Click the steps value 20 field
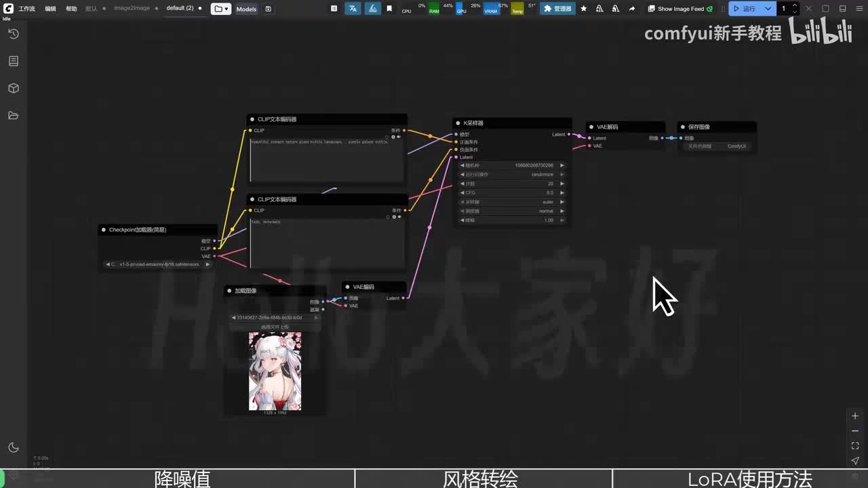The image size is (868, 488). [512, 184]
